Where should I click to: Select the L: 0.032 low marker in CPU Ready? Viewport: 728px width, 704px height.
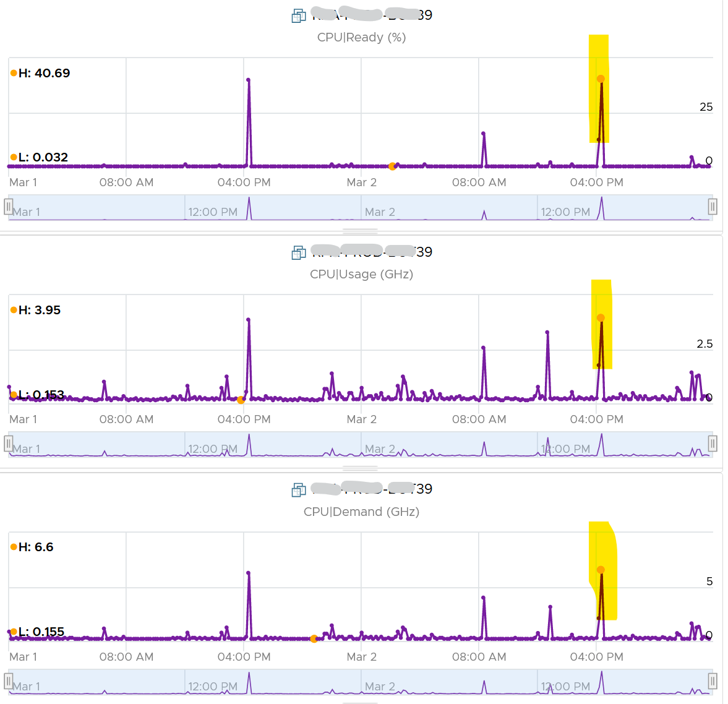pos(40,157)
